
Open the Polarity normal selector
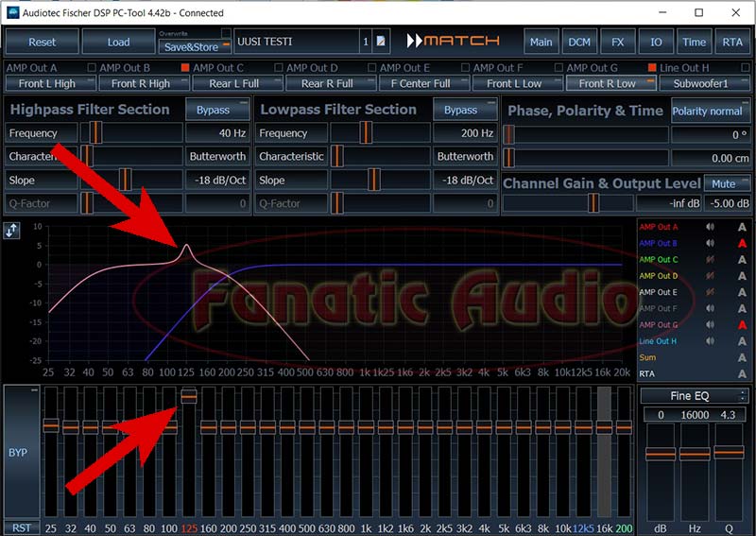[x=711, y=111]
